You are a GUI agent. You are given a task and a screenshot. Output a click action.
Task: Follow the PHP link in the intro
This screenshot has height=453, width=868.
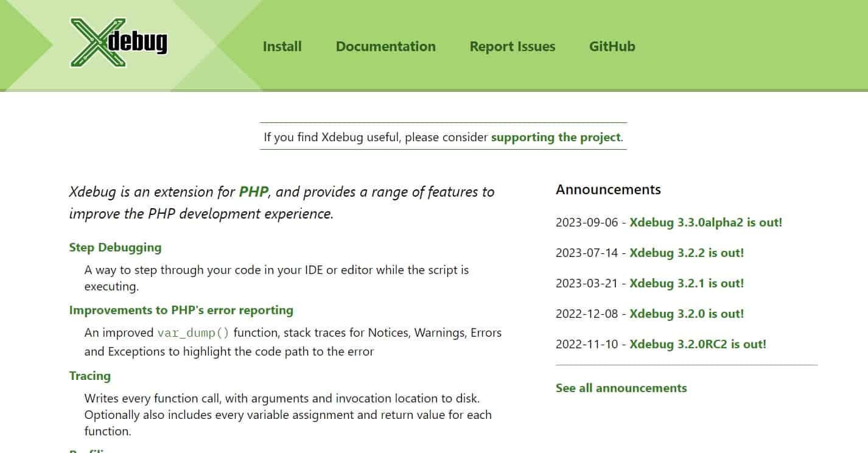[x=253, y=192]
